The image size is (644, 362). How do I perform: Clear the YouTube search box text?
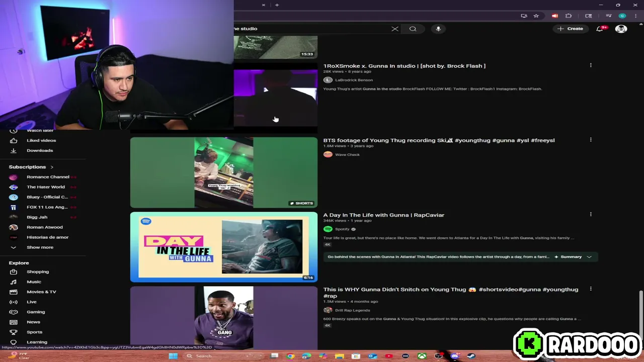395,29
